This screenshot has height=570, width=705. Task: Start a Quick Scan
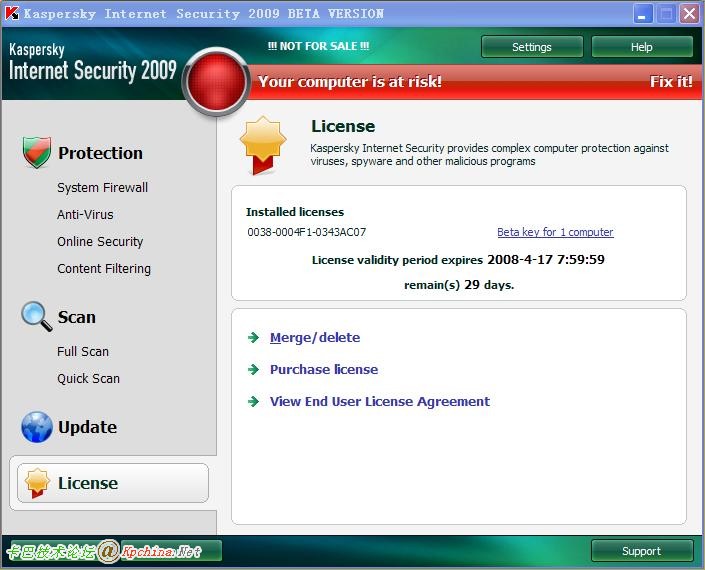[x=88, y=379]
